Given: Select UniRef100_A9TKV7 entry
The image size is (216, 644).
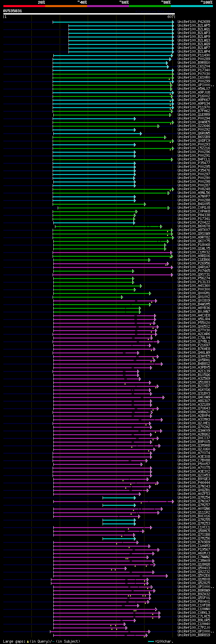Looking at the screenshot, I should tap(194, 230).
